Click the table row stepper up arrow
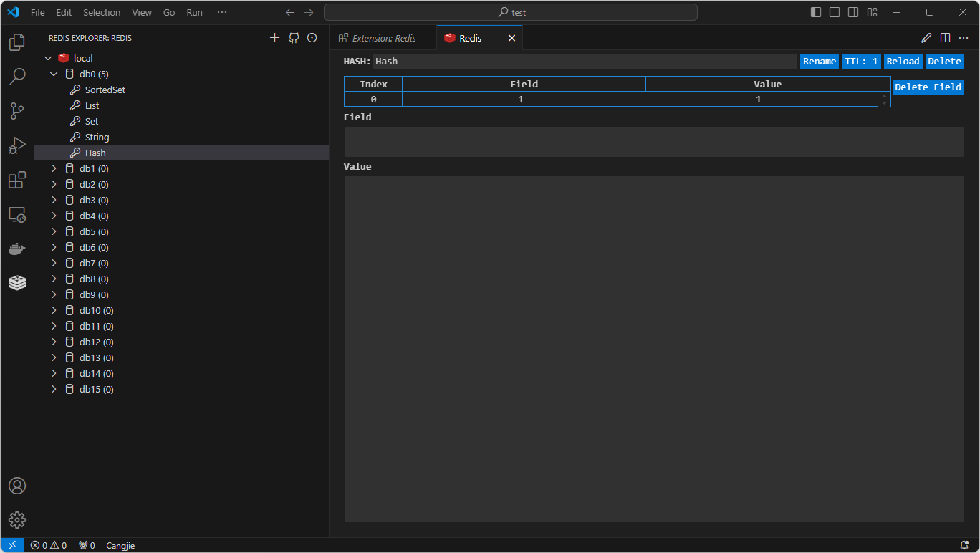Screen dimensions: 980x553 point(885,95)
